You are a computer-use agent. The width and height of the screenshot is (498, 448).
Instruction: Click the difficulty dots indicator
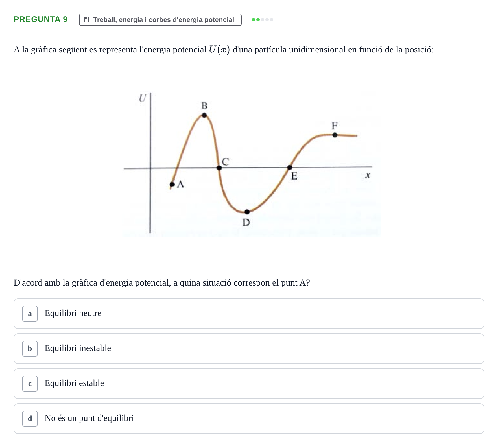pyautogui.click(x=263, y=20)
